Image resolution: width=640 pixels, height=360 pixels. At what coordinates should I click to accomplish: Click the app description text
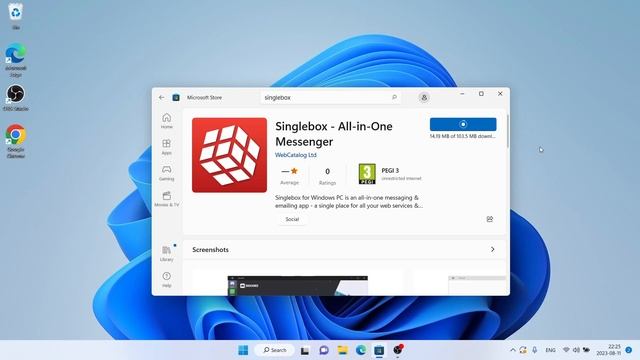coord(349,202)
